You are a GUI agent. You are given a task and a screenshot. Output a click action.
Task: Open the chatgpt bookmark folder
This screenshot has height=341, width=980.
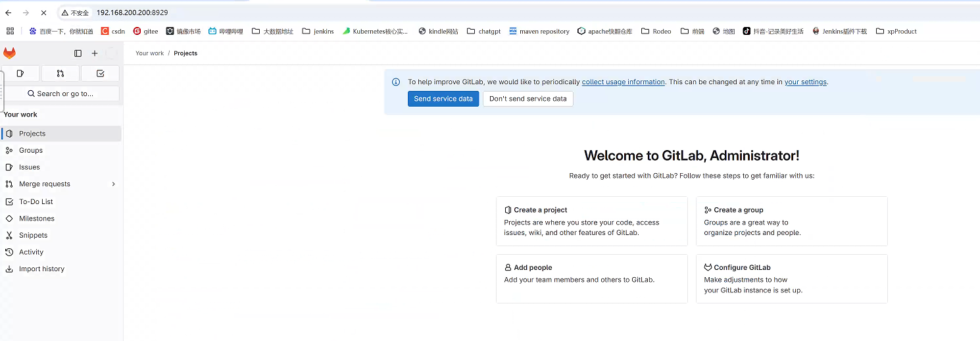pyautogui.click(x=484, y=31)
